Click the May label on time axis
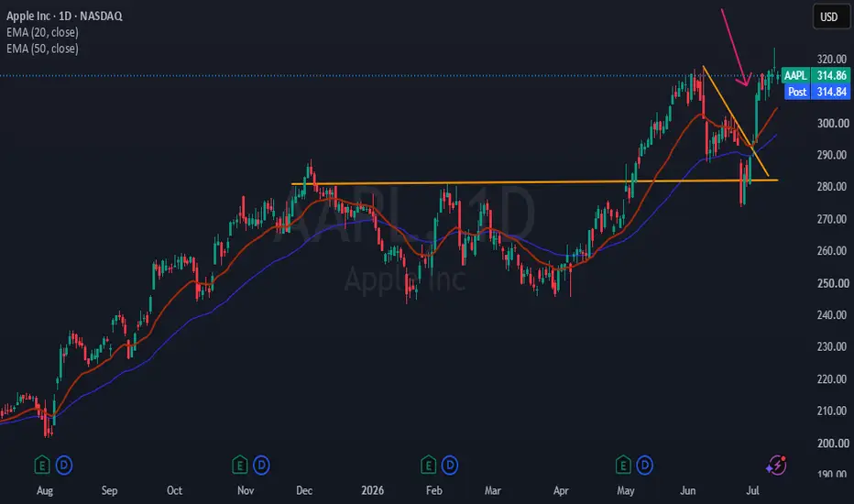Screen dimensions: 854x504 click(x=626, y=490)
